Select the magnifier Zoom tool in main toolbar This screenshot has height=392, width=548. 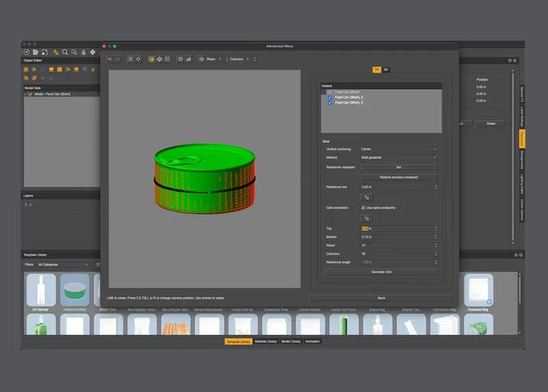pyautogui.click(x=65, y=52)
